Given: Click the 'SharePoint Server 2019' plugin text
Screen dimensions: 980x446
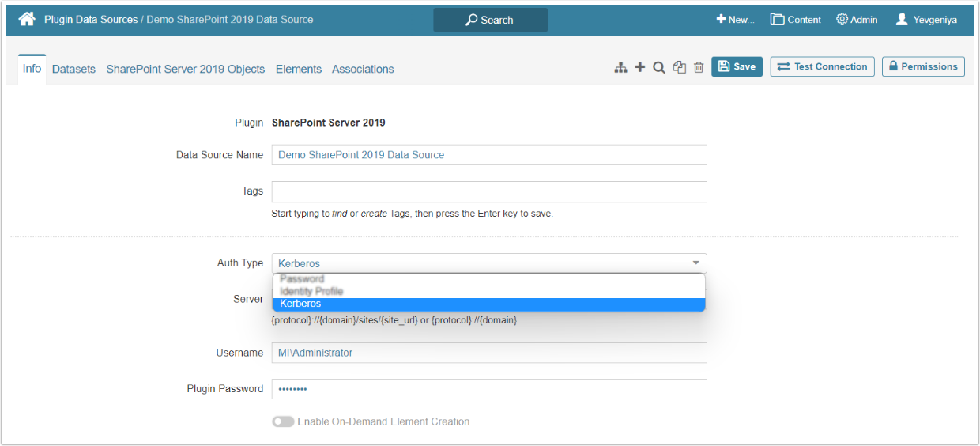Looking at the screenshot, I should [329, 123].
